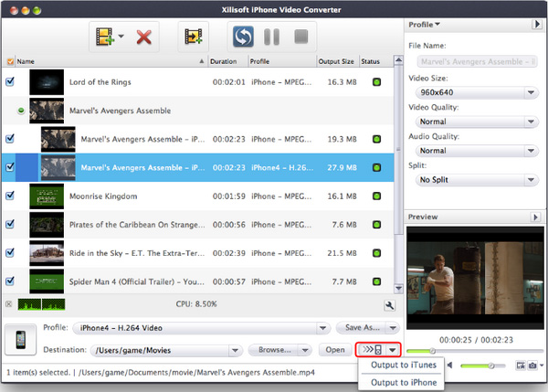Click status icon of Moonrise Kingdom row

[376, 196]
